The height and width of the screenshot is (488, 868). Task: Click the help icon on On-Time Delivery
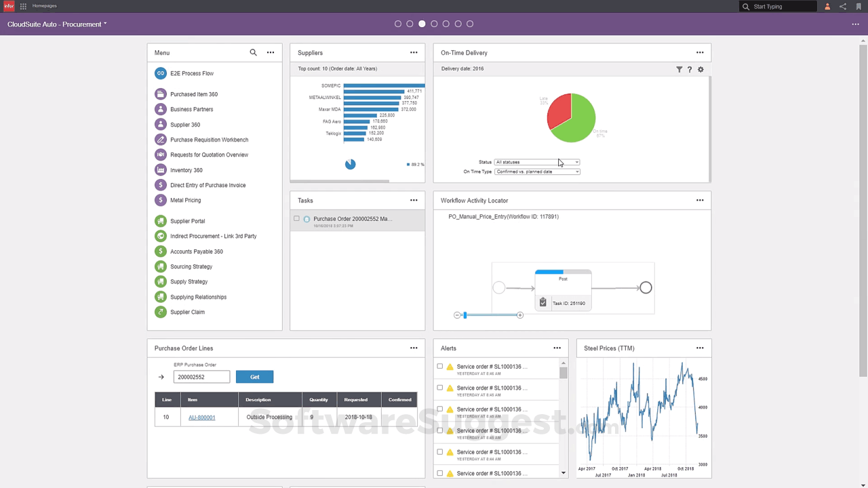pos(690,69)
